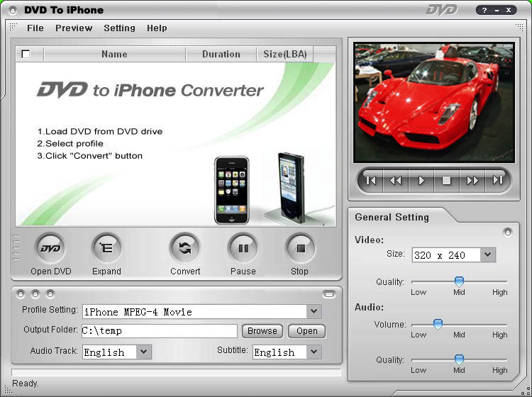Sort by the Size(LBA) column header
Viewport: 532px width, 397px height.
point(284,55)
